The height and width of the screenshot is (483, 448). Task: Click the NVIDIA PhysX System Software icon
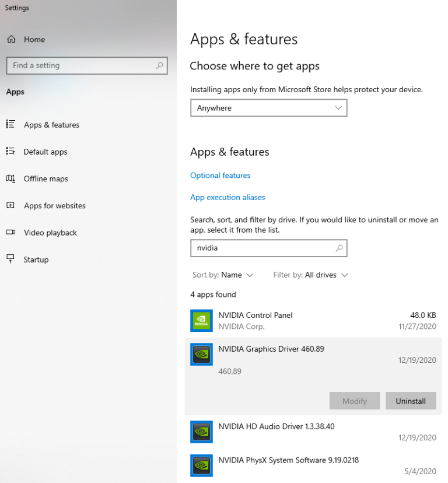(x=201, y=466)
